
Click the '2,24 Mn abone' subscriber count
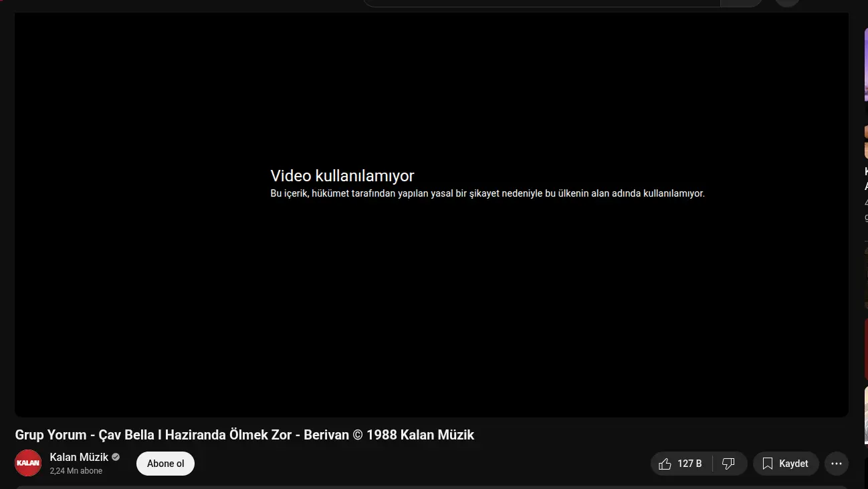[x=76, y=471]
